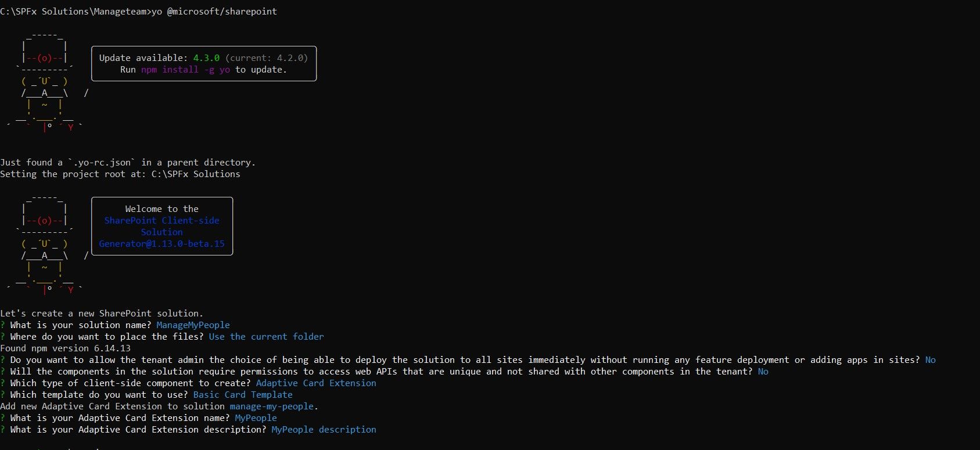Click 'Update available:' text in the box
Screen dimensions: 980x450
click(143, 58)
